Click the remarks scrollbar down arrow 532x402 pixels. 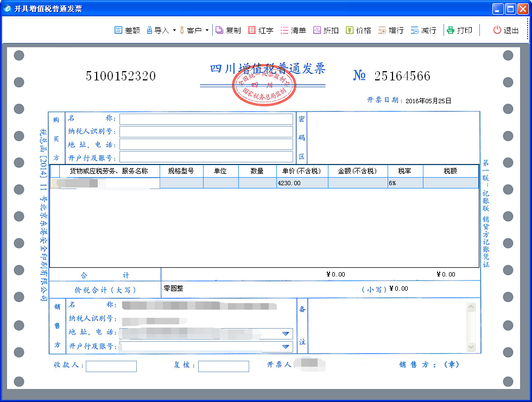(x=471, y=347)
